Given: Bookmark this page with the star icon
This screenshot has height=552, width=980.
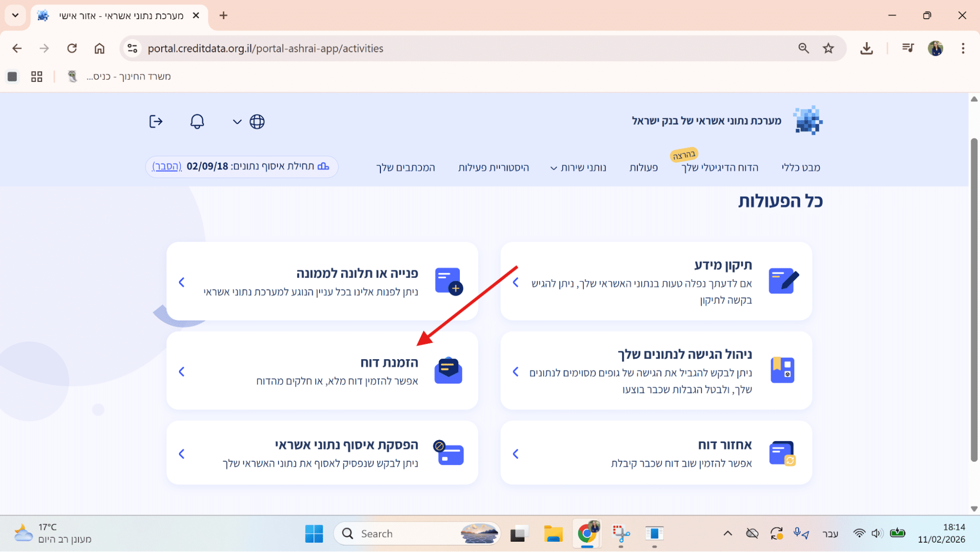Looking at the screenshot, I should (828, 48).
